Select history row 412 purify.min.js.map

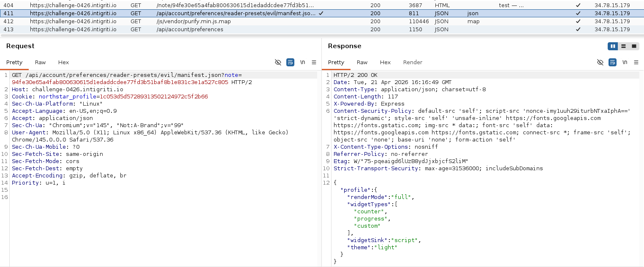click(322, 21)
